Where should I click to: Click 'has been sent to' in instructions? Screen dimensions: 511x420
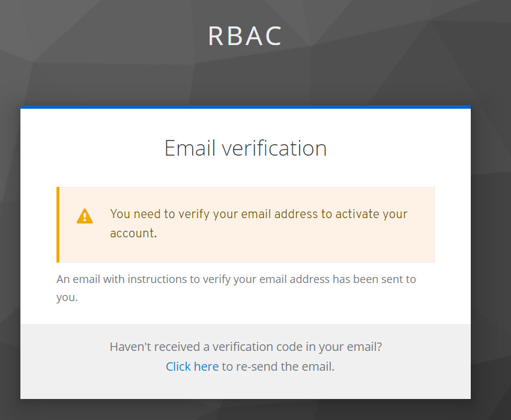coord(374,279)
